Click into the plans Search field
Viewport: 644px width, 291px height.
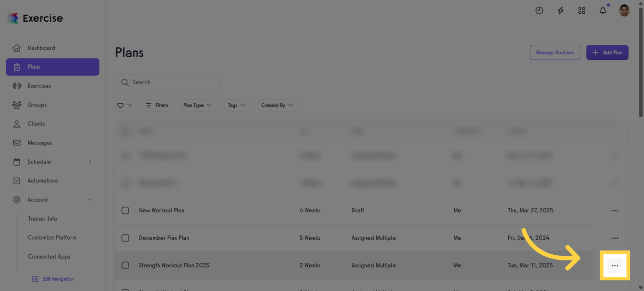(167, 82)
